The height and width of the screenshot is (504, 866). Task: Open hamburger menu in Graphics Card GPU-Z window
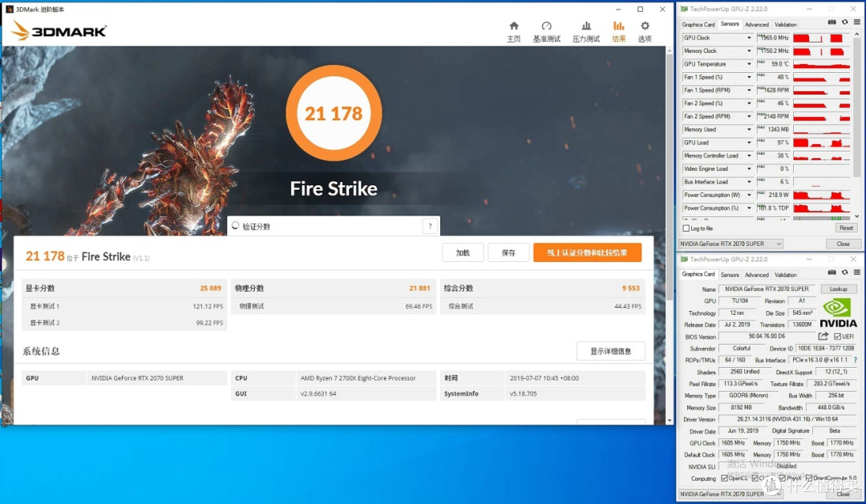coord(856,272)
